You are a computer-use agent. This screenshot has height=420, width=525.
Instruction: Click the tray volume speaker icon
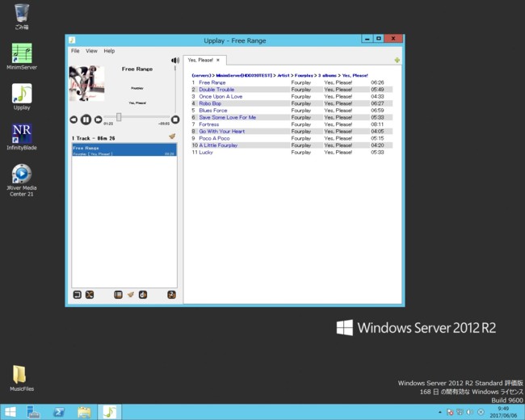coord(470,412)
